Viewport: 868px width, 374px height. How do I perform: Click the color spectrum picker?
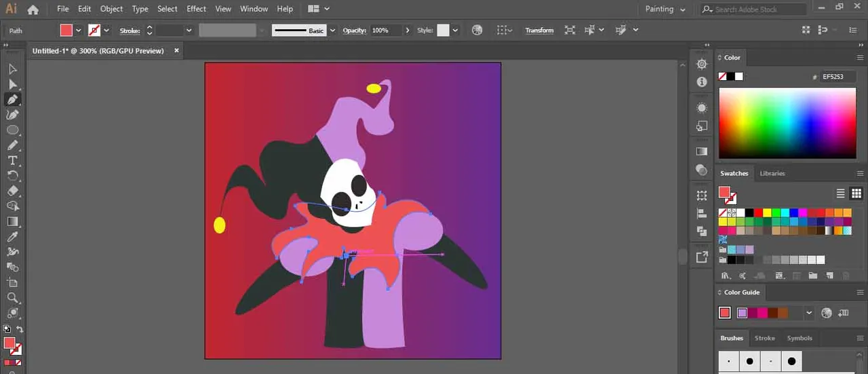787,123
